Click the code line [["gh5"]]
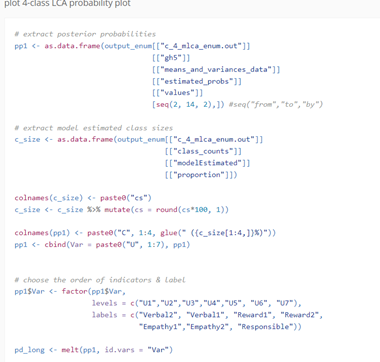380x362 pixels. tap(171, 58)
